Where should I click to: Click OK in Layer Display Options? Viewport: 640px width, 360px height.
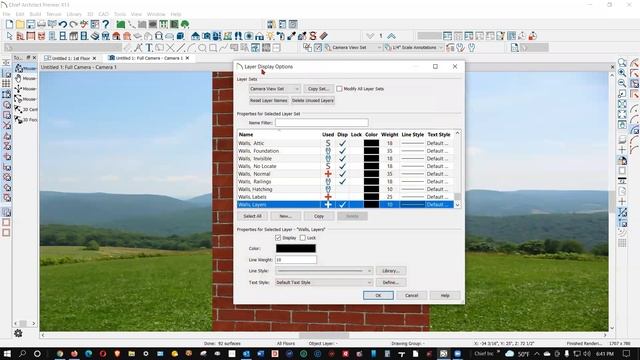pos(378,296)
